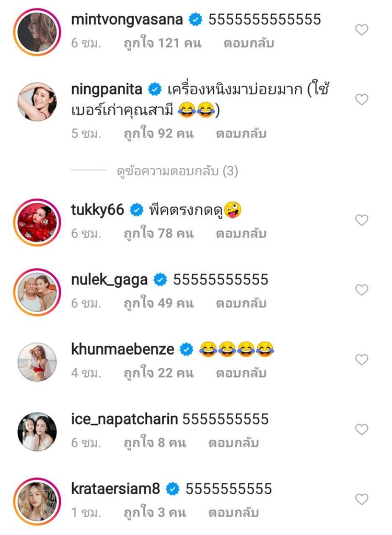
Task: Like khunmaebenze's emoji comment
Action: point(362,359)
